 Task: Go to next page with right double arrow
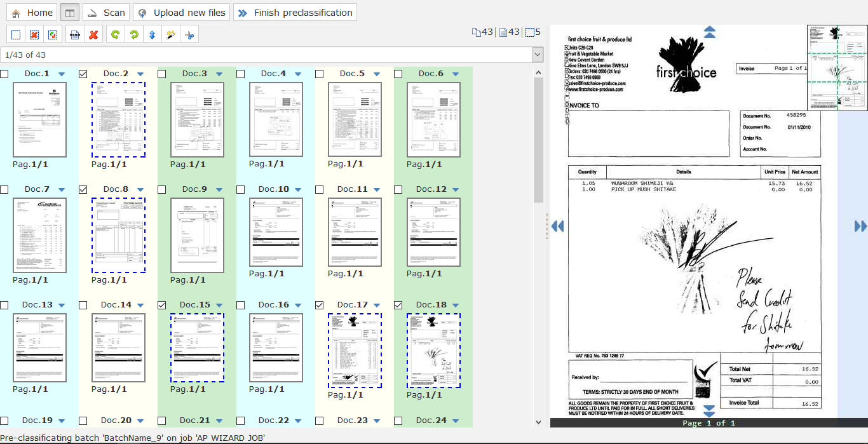pos(860,226)
